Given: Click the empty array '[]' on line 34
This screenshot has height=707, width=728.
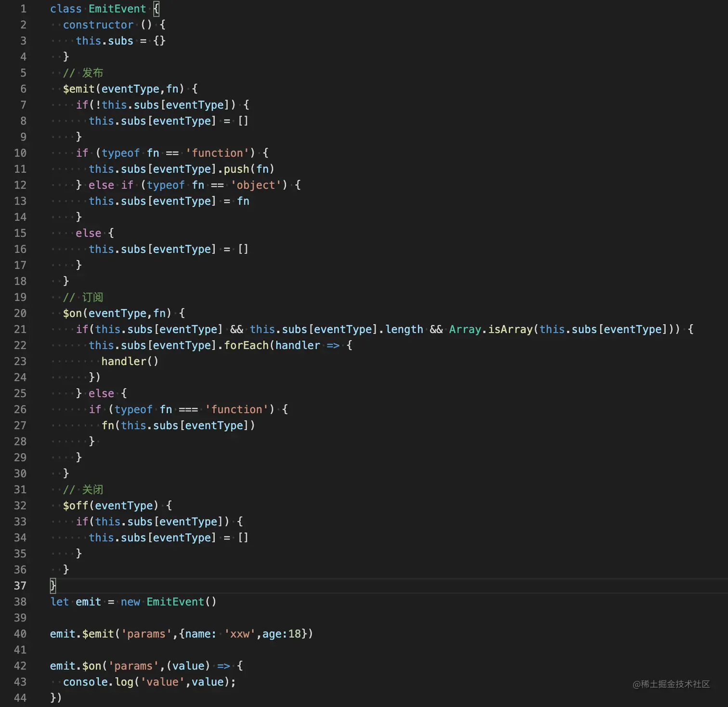Looking at the screenshot, I should [x=243, y=538].
